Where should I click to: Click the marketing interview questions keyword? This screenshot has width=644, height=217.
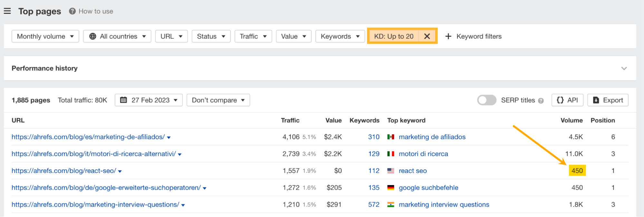[444, 204]
